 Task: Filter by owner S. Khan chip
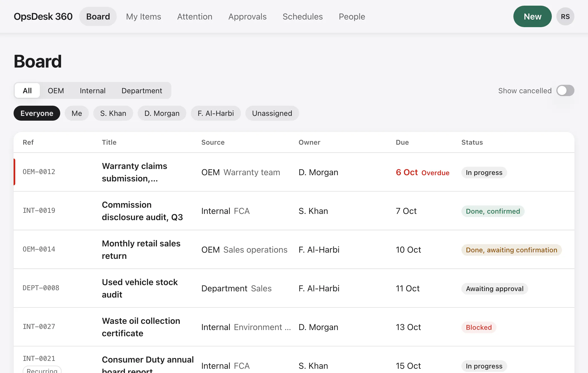pos(113,113)
